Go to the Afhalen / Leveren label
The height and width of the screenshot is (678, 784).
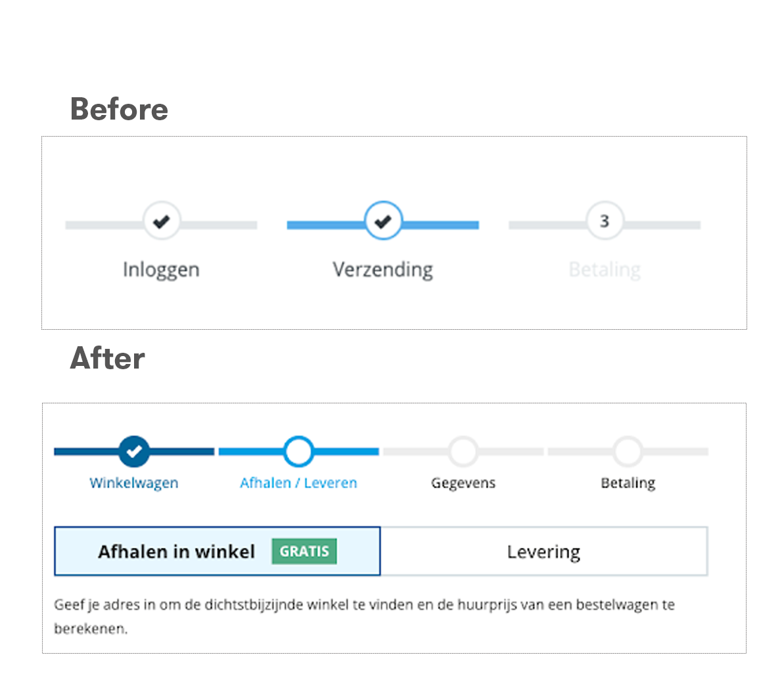(x=298, y=483)
